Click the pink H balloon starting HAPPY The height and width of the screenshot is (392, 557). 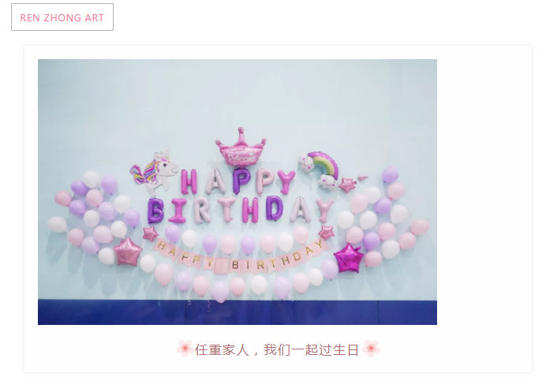[x=189, y=181]
